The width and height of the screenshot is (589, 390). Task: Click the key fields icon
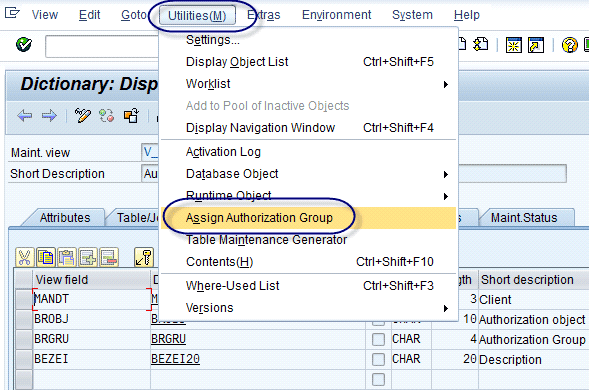point(144,257)
